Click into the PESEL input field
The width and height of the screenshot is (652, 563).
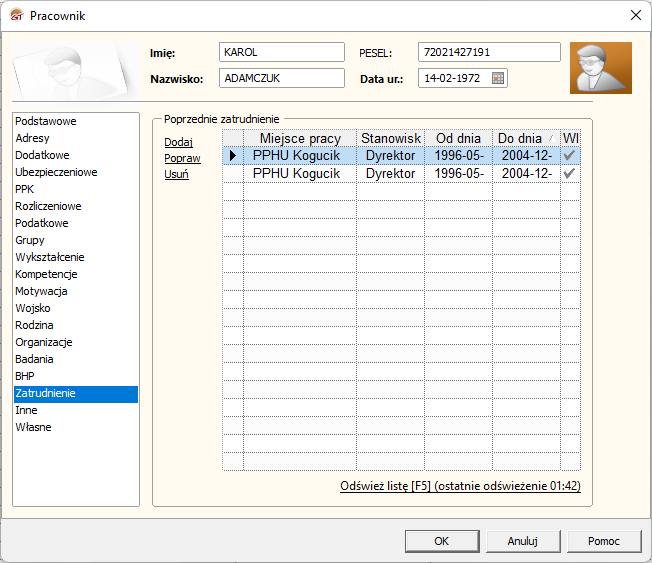(488, 52)
